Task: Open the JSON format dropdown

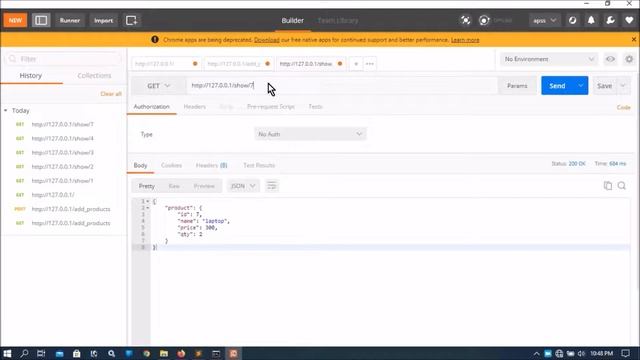Action: (243, 186)
